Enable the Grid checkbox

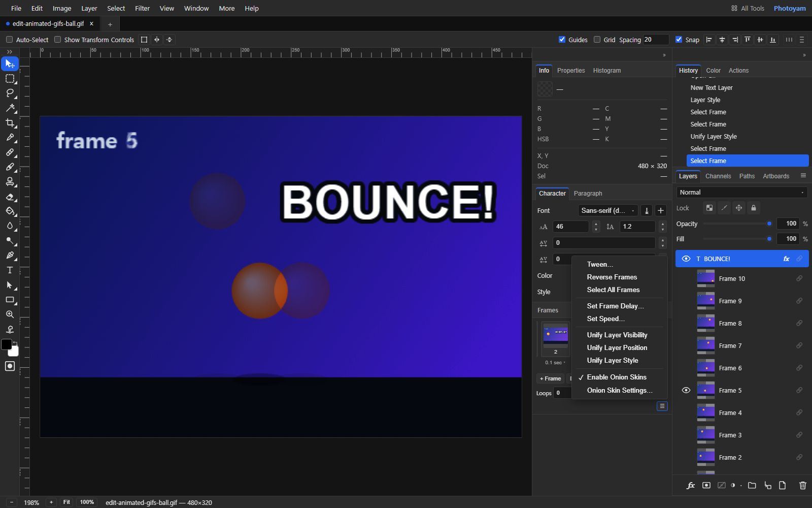pyautogui.click(x=597, y=40)
